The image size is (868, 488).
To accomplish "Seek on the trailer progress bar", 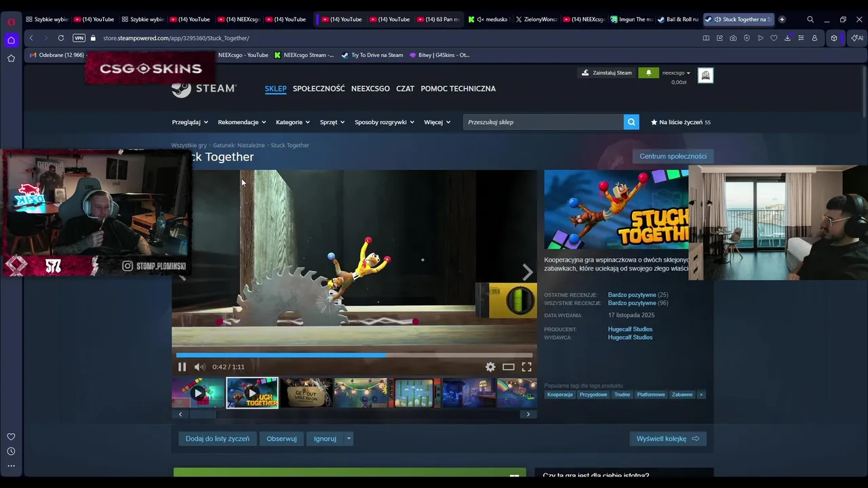I will click(x=354, y=354).
